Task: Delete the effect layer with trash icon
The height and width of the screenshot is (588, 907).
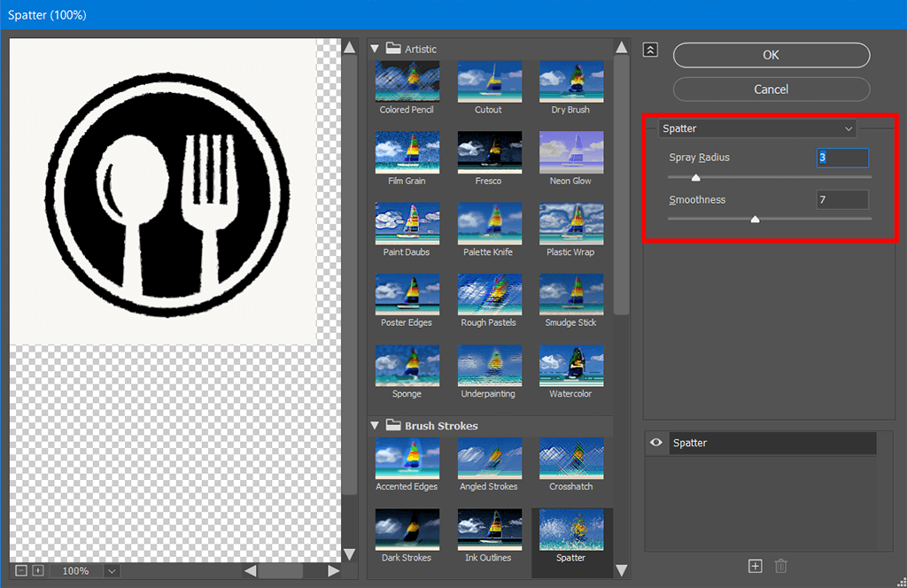Action: (x=780, y=566)
